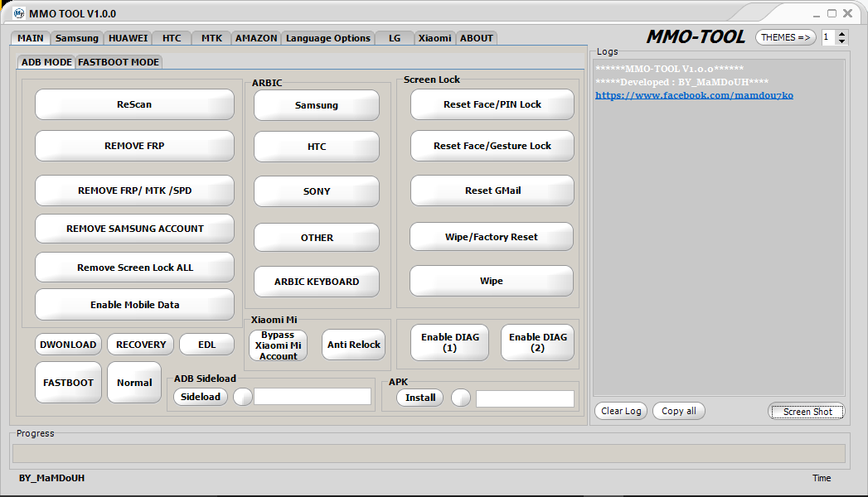Select the LG tab

[395, 38]
